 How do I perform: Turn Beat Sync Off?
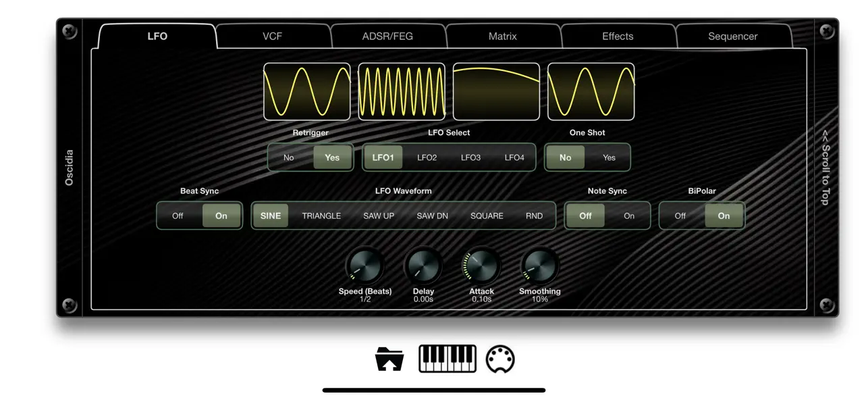tap(178, 216)
